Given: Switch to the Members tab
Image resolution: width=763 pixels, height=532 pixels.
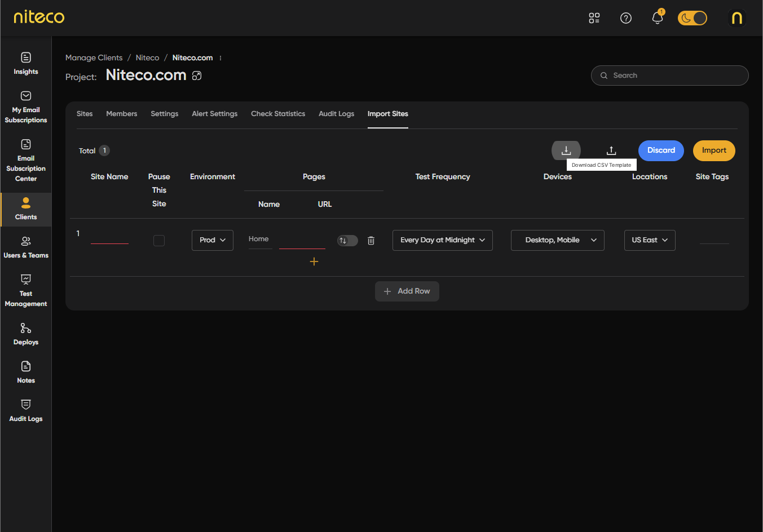Looking at the screenshot, I should (122, 114).
